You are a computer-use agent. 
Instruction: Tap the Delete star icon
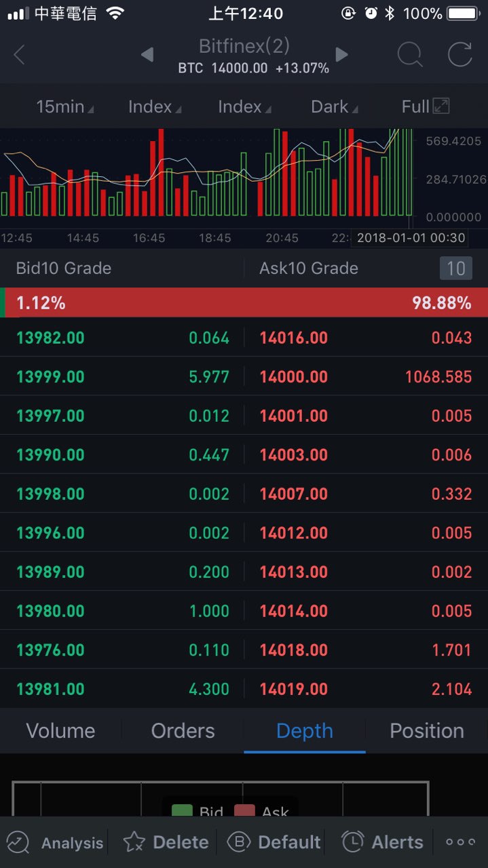134,842
